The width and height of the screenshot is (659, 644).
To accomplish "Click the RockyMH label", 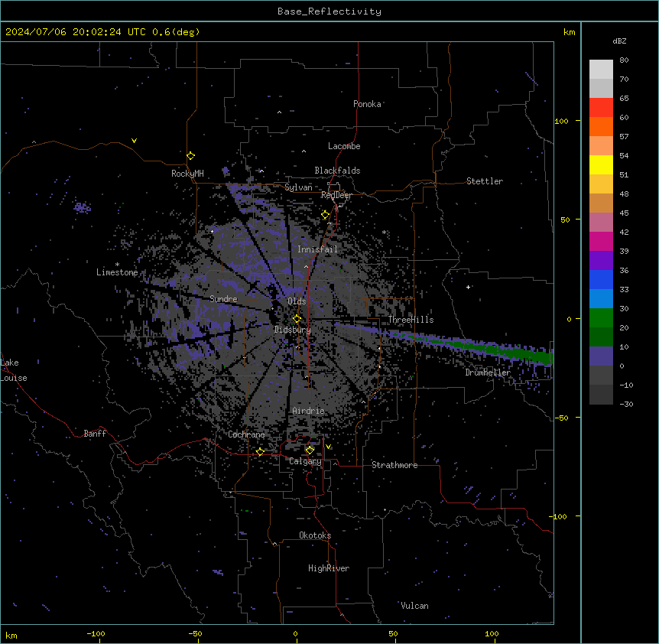I will tap(187, 174).
